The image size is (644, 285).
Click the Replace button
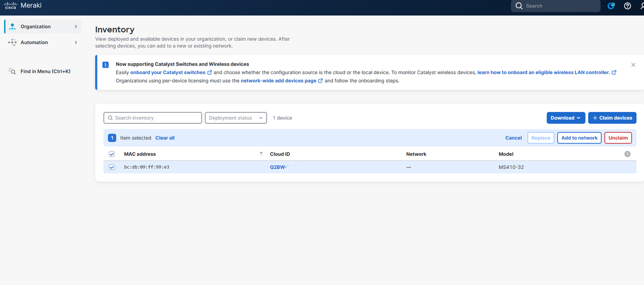541,138
